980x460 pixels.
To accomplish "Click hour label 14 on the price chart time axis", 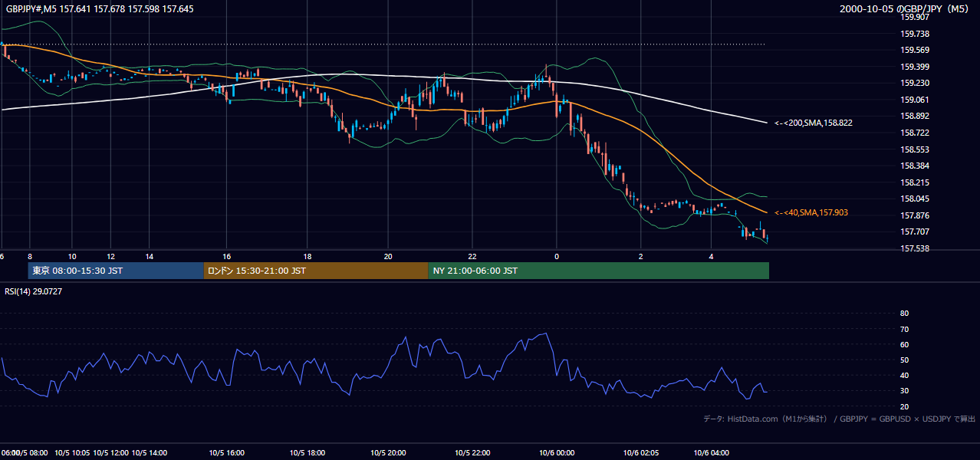I will click(149, 256).
